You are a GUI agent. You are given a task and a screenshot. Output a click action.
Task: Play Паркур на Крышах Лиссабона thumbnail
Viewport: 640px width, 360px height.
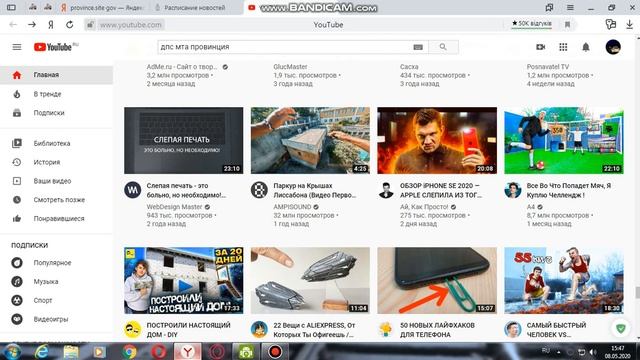pos(310,140)
